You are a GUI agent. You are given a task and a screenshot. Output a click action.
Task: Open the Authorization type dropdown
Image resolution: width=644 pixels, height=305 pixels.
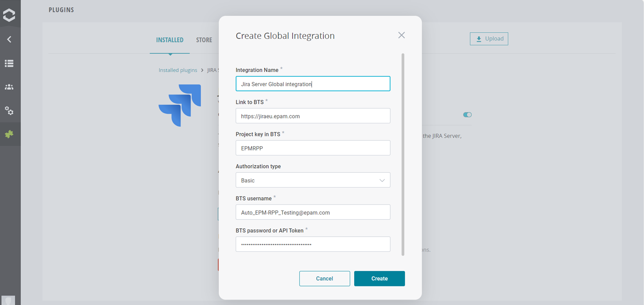pos(313,180)
